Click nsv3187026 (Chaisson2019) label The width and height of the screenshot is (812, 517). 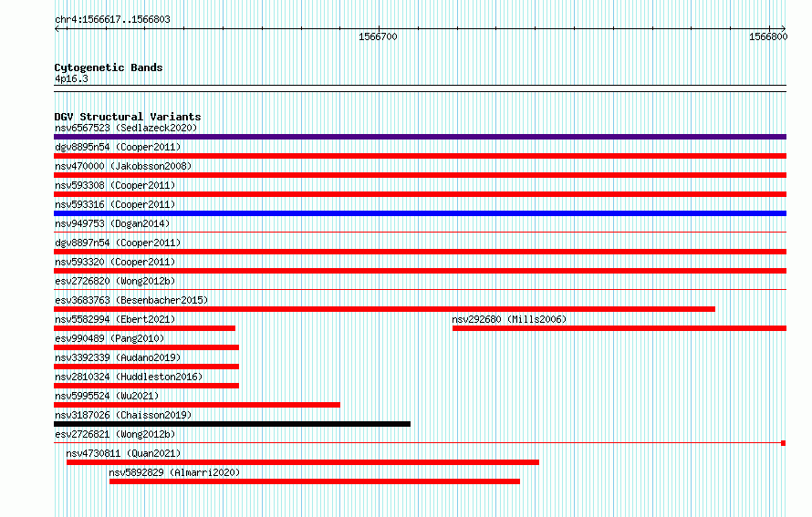(123, 415)
